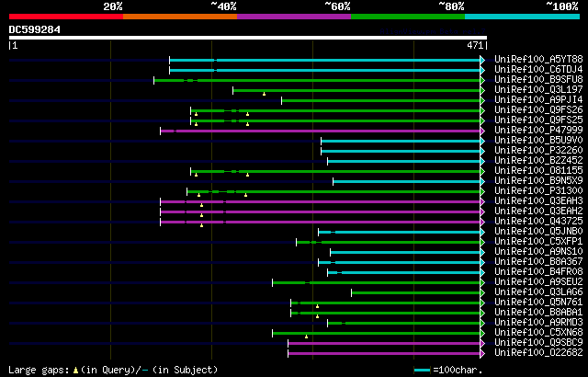Select the UniRef100_C6TDJ4 label
The height and width of the screenshot is (377, 588).
538,69
